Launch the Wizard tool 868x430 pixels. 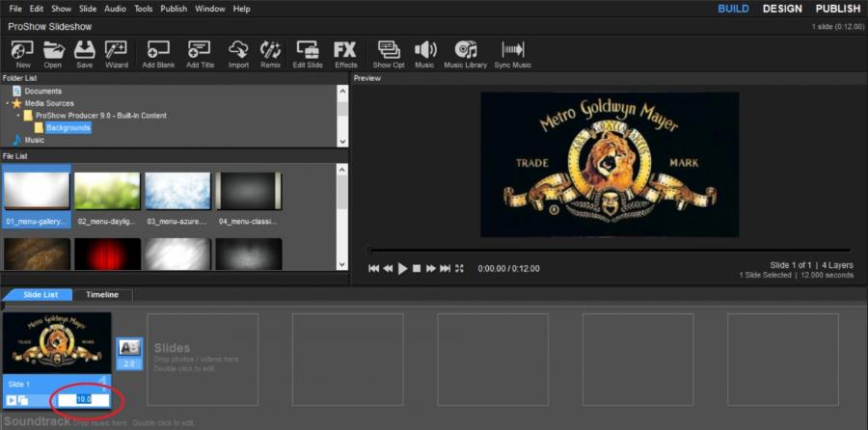point(117,54)
